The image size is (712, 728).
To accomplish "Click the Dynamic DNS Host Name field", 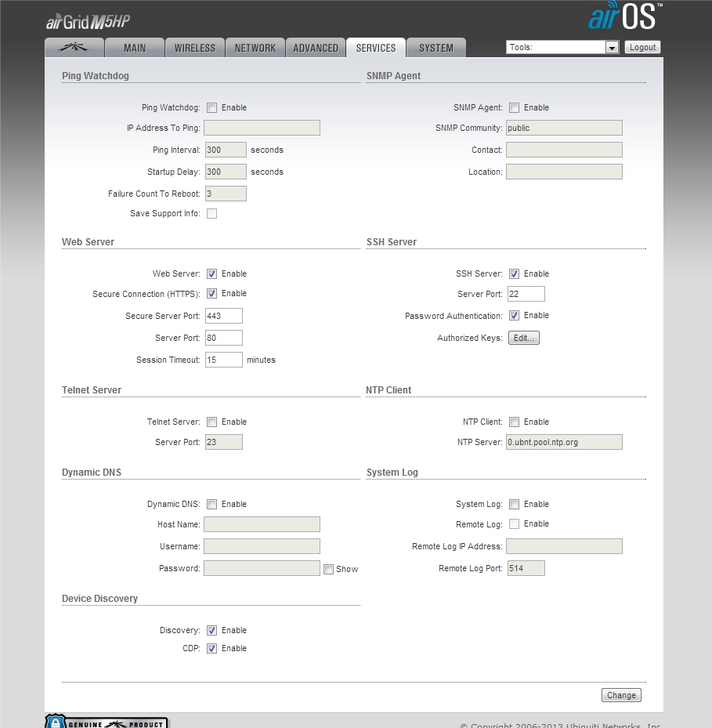I will 262,524.
